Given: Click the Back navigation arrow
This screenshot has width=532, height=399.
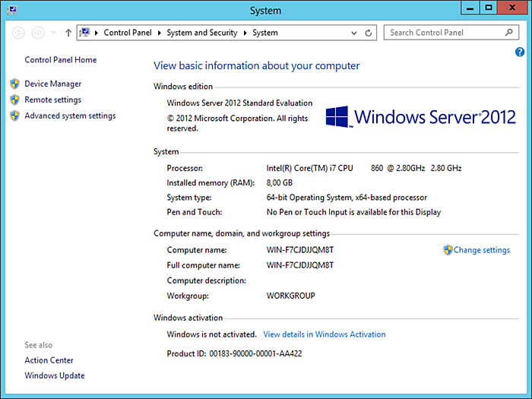Looking at the screenshot, I should coord(18,33).
